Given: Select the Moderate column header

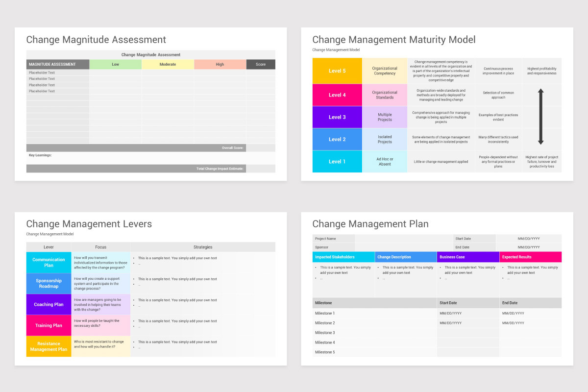Looking at the screenshot, I should click(168, 64).
